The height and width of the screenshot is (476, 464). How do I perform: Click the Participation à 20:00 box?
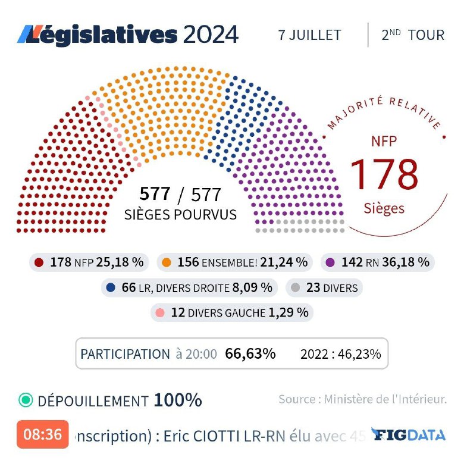click(x=231, y=353)
